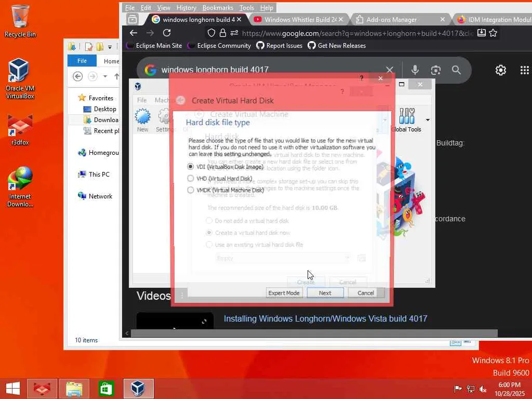Open browser History menu

187,7
